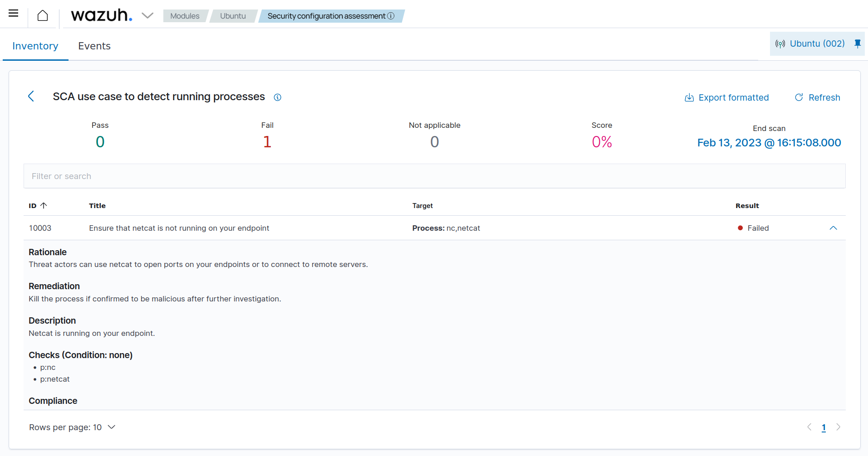
Task: Show Security configuration assessment info icon
Action: 391,16
